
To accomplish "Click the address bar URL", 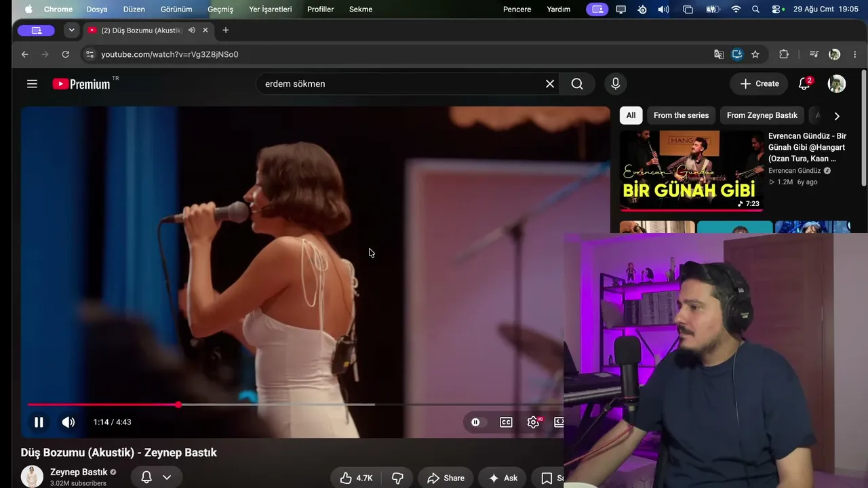I will [x=170, y=54].
